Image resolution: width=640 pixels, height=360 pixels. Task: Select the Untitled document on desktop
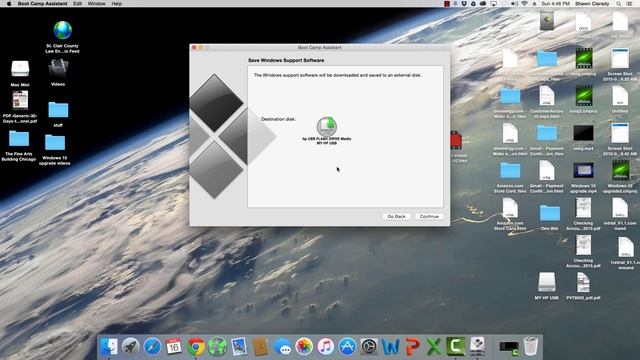coord(620,99)
